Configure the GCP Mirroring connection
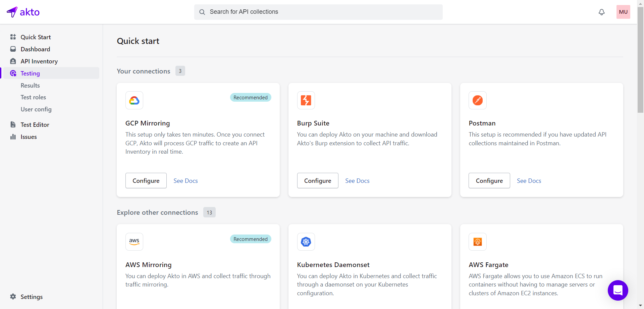This screenshot has height=309, width=644. click(x=146, y=181)
